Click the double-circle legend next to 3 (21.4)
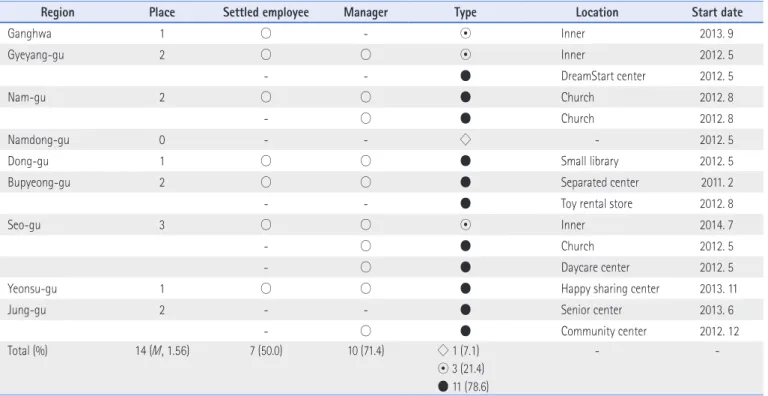 [443, 369]
